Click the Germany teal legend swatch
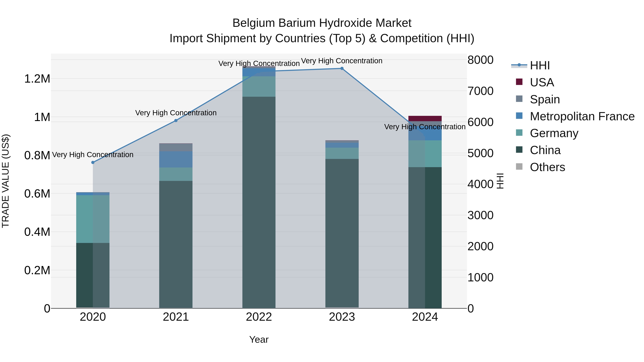The height and width of the screenshot is (362, 644). coord(519,132)
